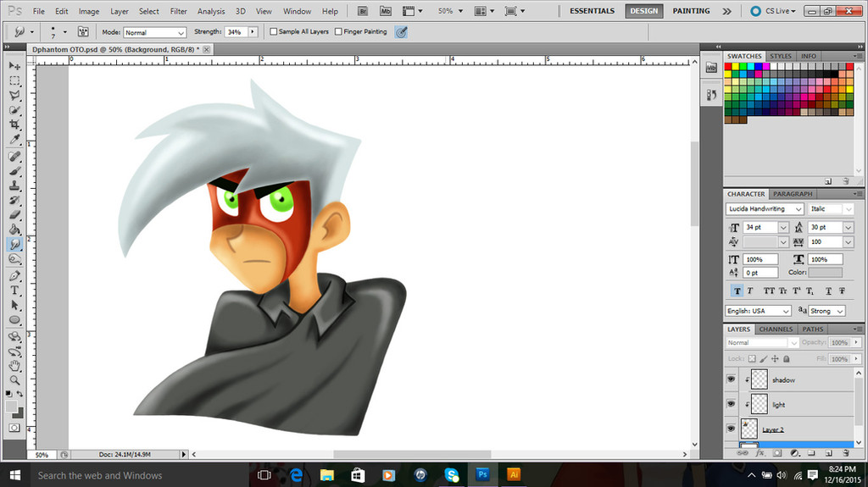Select the Sponge tool

click(x=14, y=258)
